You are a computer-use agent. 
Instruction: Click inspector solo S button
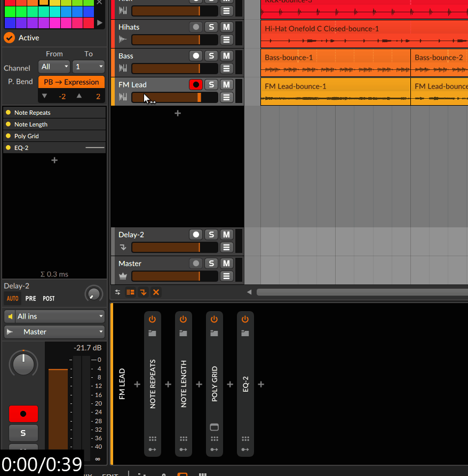[x=23, y=433]
